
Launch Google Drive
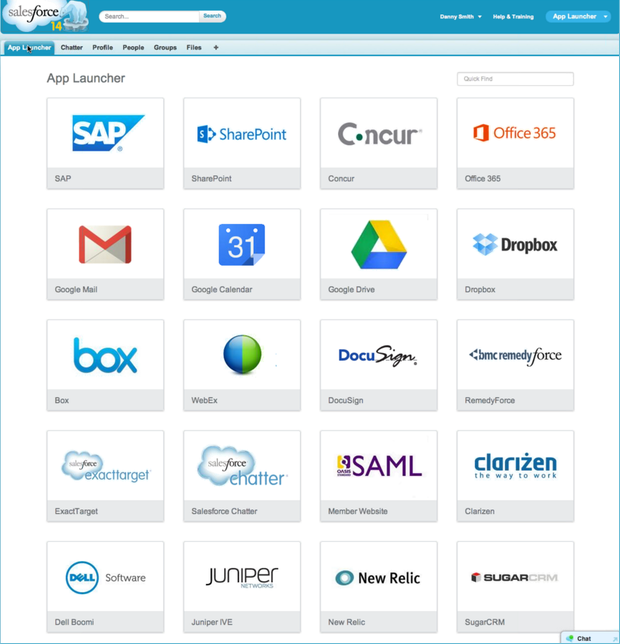[379, 254]
